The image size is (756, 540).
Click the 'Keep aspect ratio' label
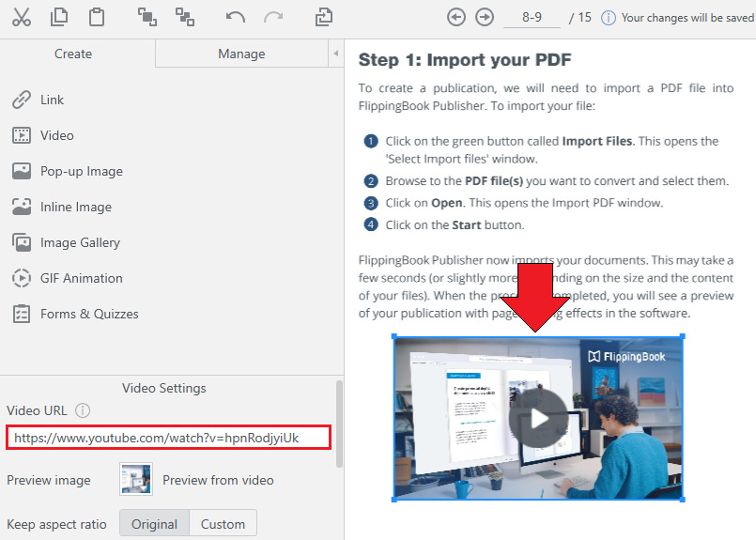tap(57, 524)
